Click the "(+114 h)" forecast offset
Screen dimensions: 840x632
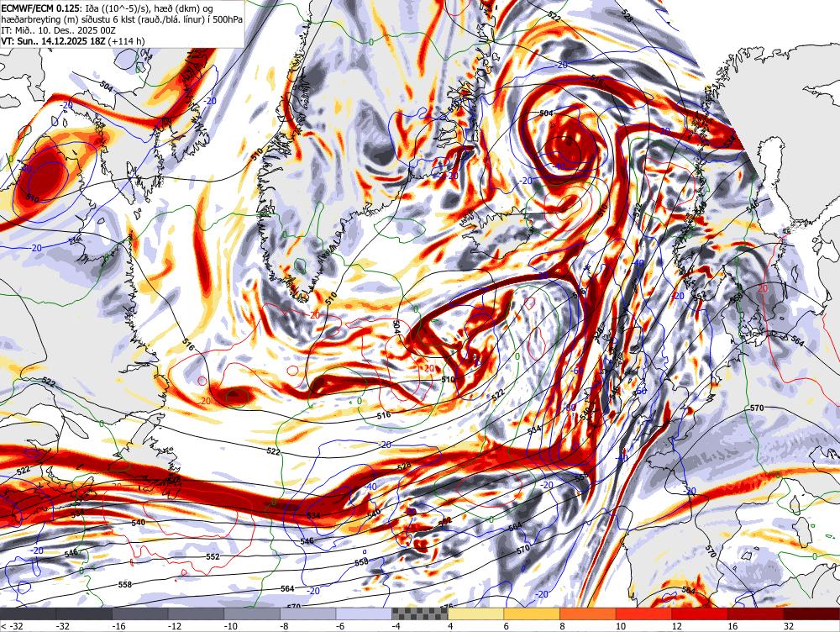[127, 40]
